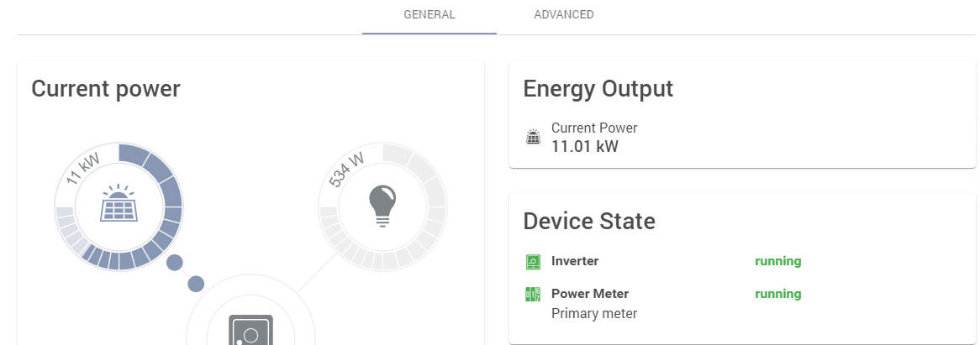Click the light bulb consumption icon
This screenshot has width=980, height=345.
(383, 206)
